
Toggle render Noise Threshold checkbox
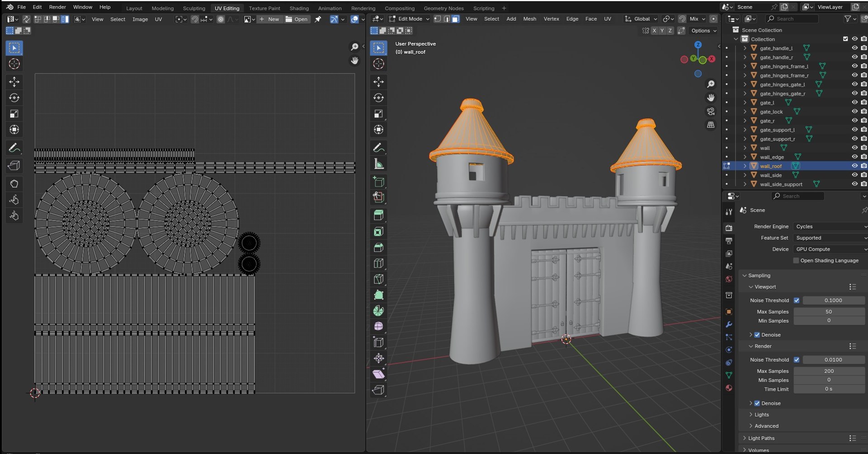pos(797,360)
